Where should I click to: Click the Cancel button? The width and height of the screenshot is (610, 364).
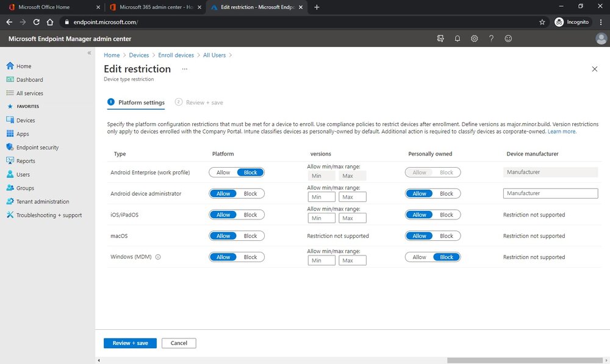coord(179,343)
